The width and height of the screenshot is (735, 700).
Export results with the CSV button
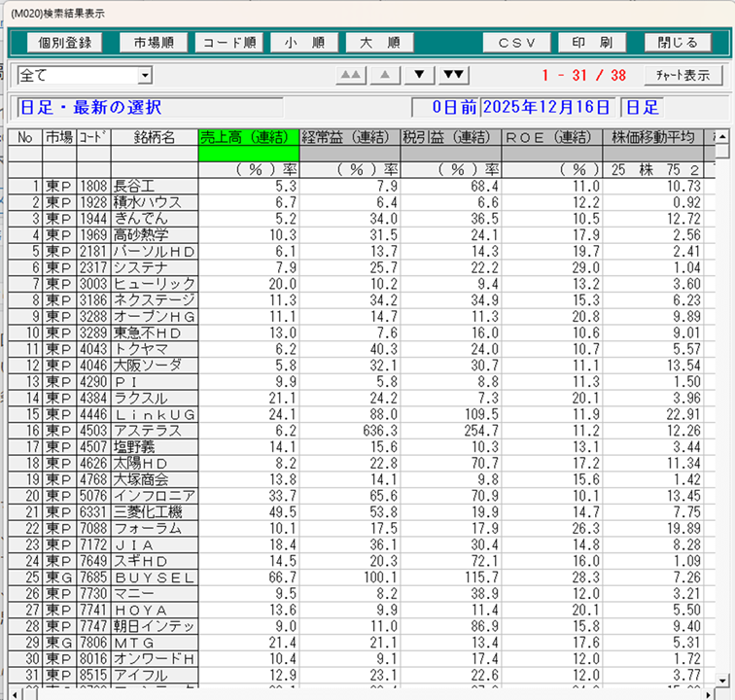coord(515,43)
